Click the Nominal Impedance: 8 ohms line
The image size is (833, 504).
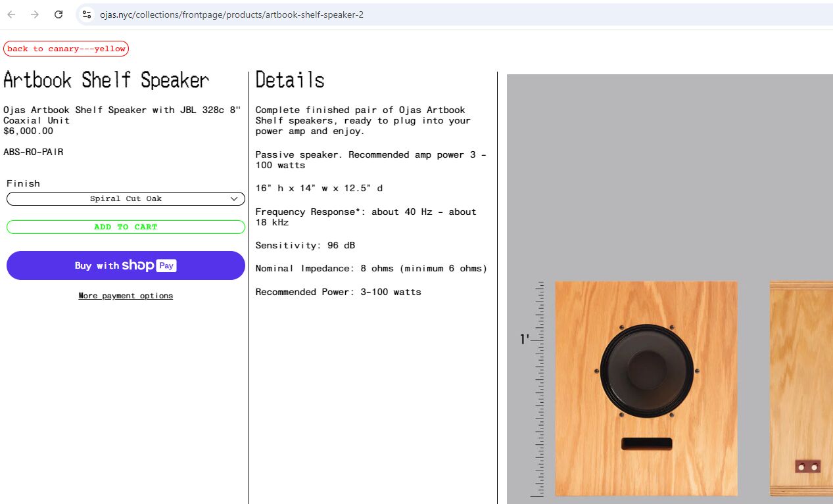coord(371,268)
